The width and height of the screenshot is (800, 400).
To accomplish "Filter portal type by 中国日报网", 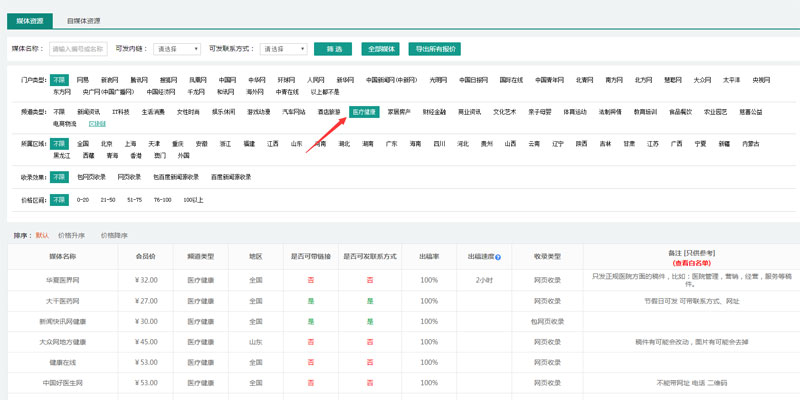I will point(473,80).
